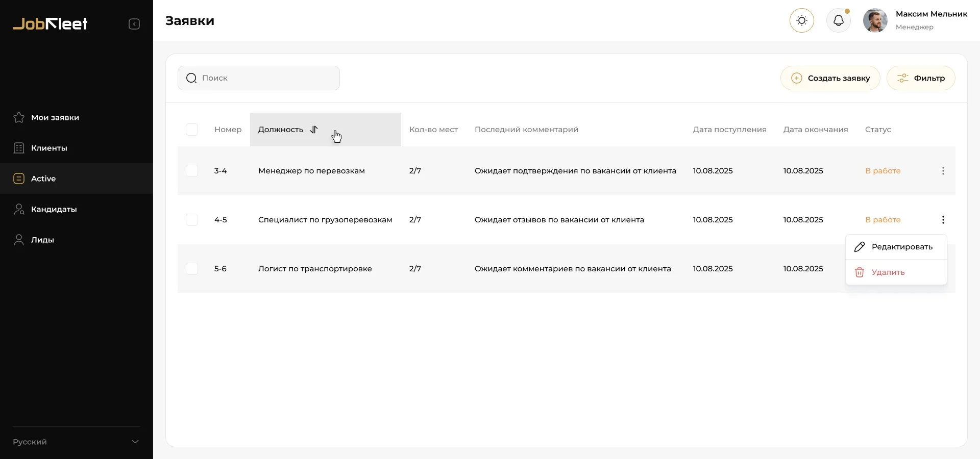Open three-dot menu for Менеджер по перевозкам
This screenshot has width=980, height=459.
[x=943, y=171]
